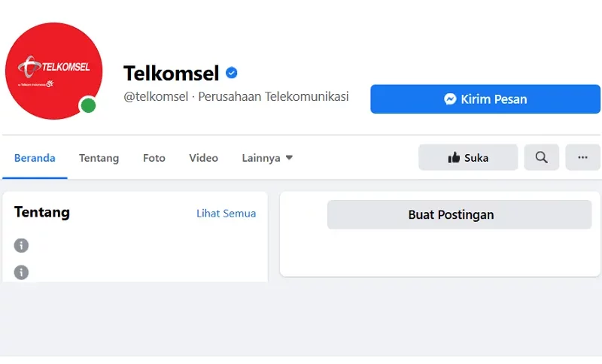
Task: Click the second info icon under Tentang
Action: (x=21, y=272)
